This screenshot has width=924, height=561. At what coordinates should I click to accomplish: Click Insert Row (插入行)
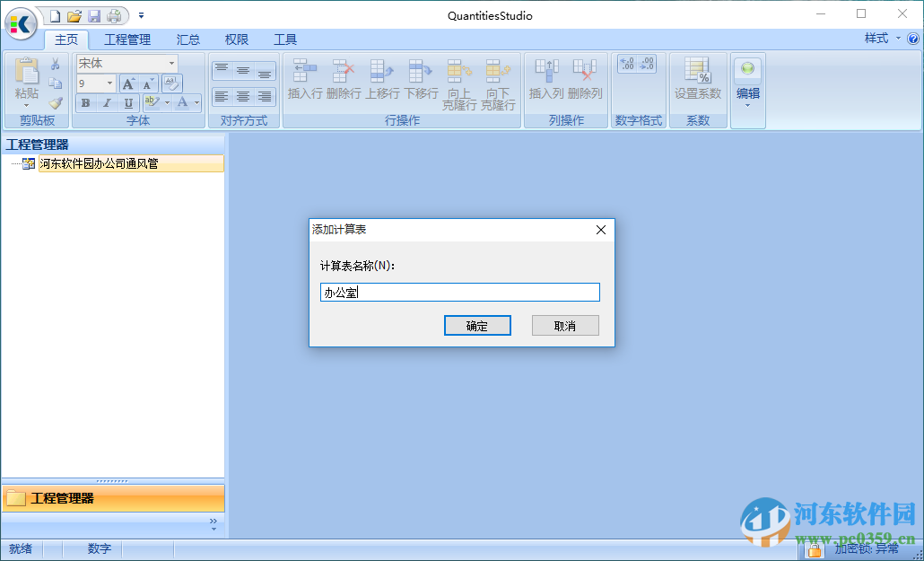point(305,79)
